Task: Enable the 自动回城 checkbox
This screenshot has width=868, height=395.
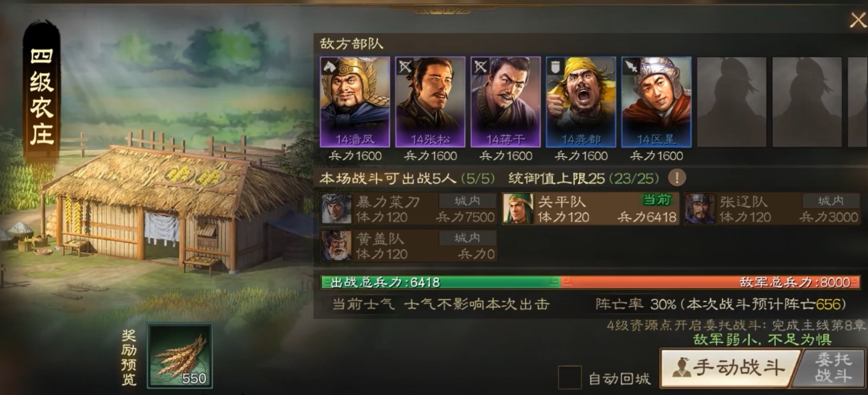Action: point(570,378)
